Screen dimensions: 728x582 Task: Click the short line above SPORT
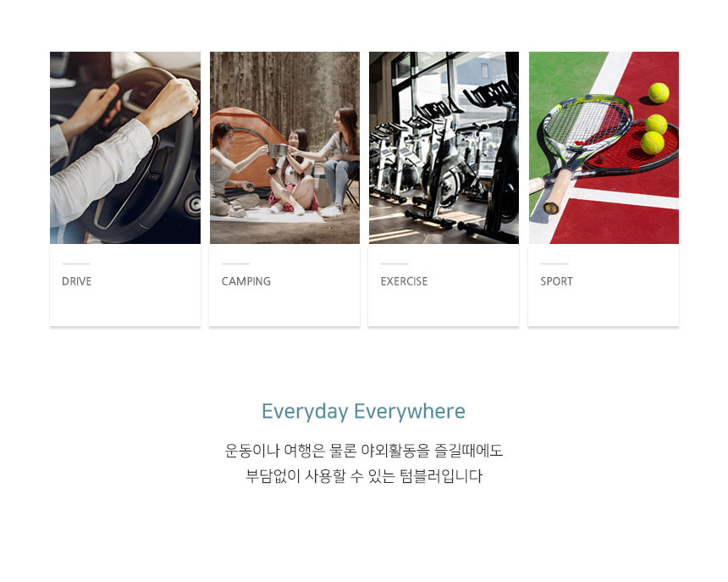pos(554,263)
